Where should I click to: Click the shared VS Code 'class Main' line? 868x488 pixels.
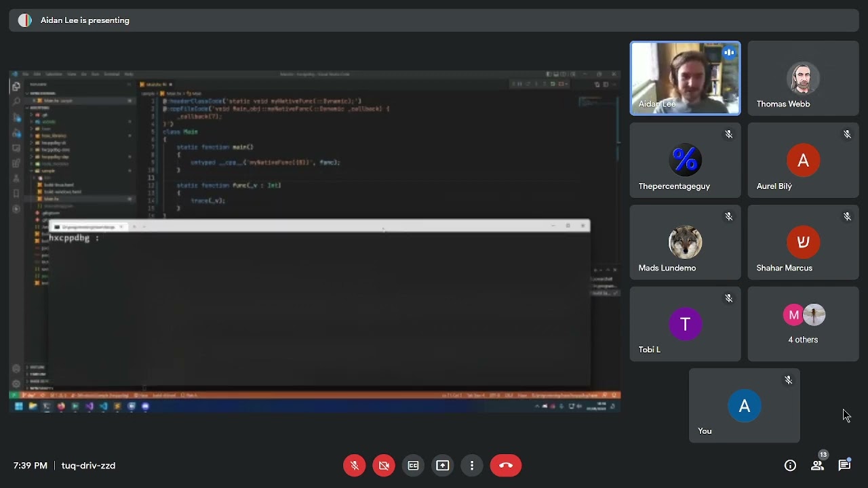pos(180,131)
